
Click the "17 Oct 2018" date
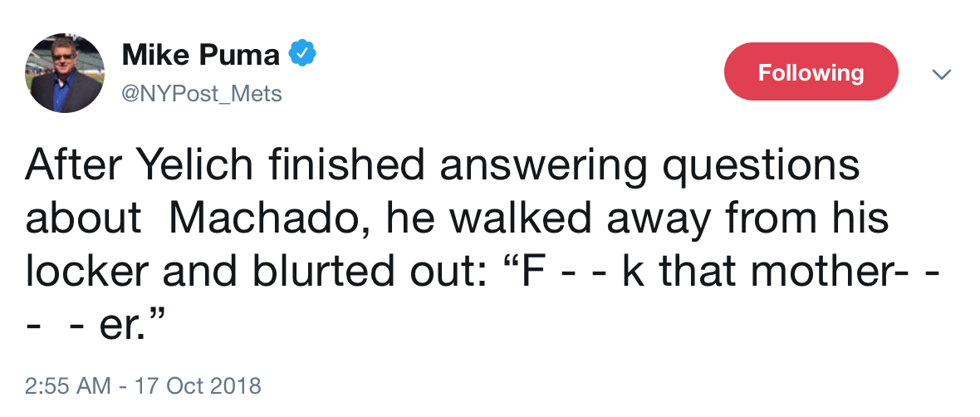(194, 385)
